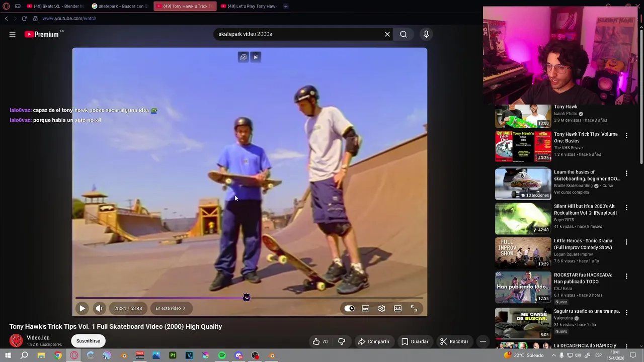Click the Recortar clip button

pyautogui.click(x=454, y=341)
